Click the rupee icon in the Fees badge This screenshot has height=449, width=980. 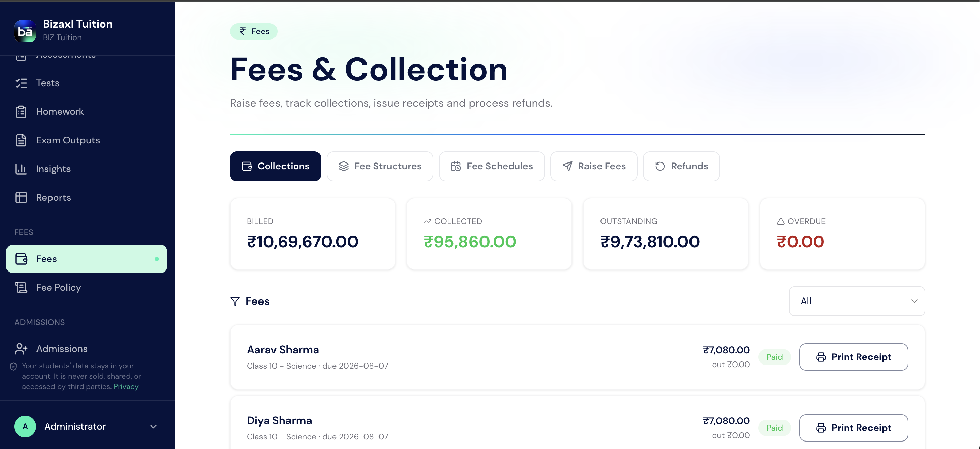[243, 31]
